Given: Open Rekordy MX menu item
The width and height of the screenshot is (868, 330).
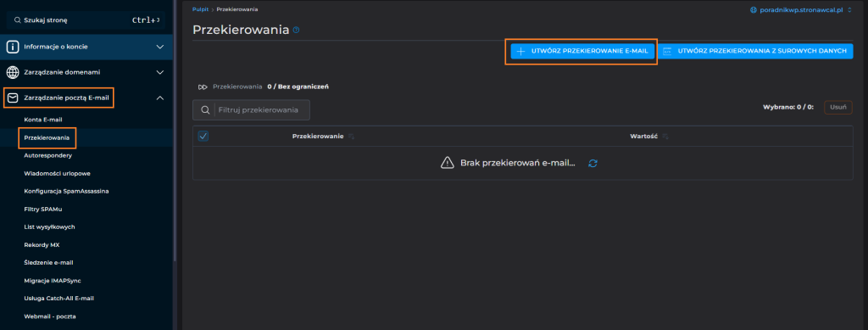Looking at the screenshot, I should 42,244.
